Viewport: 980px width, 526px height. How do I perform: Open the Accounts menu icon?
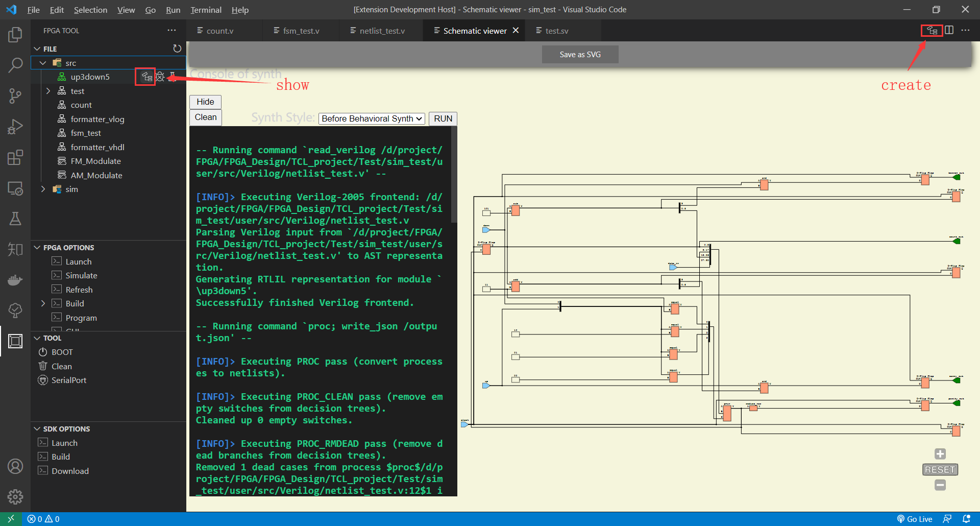tap(15, 466)
